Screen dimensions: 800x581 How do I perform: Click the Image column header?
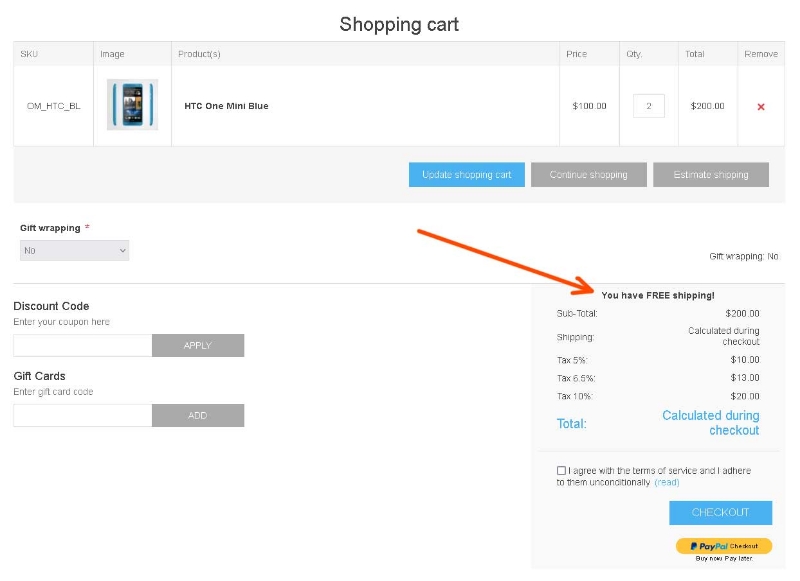[x=112, y=54]
